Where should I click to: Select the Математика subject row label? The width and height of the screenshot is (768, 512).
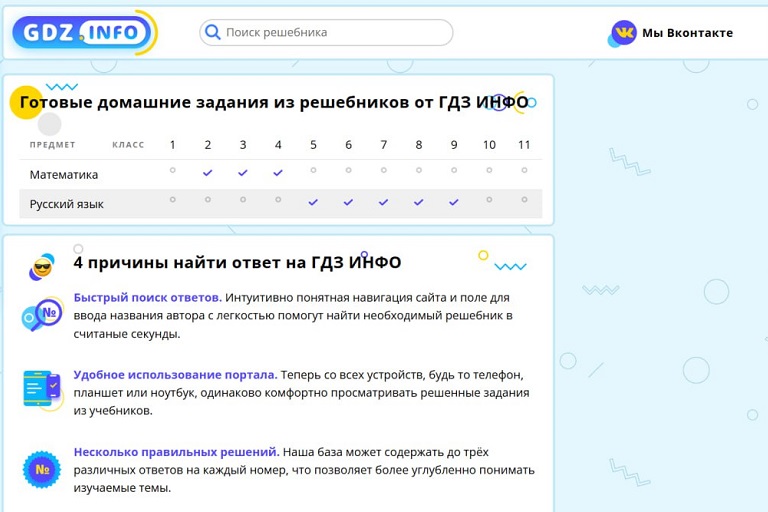tap(64, 174)
